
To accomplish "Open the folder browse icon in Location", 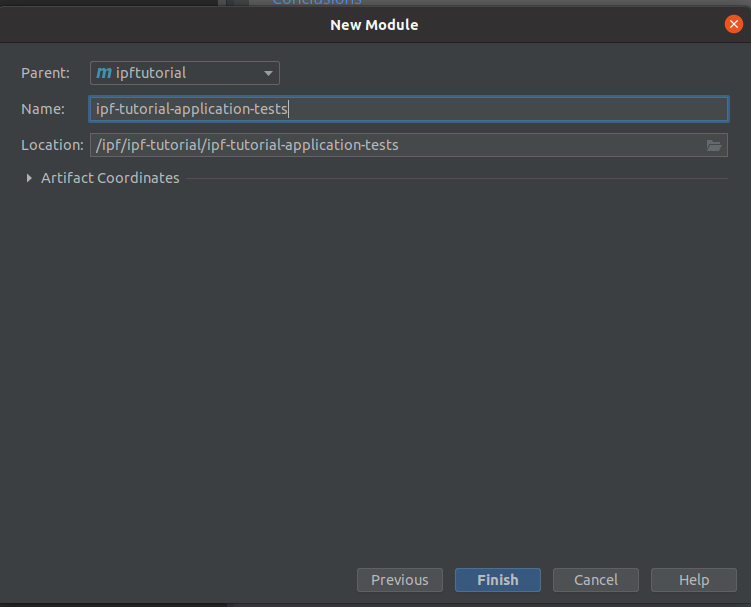I will [x=713, y=145].
